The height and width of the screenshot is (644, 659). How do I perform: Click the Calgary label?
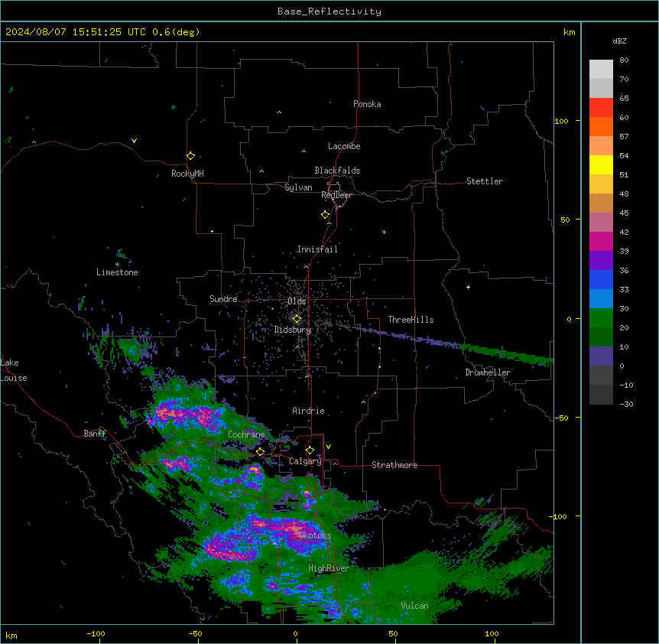point(305,461)
